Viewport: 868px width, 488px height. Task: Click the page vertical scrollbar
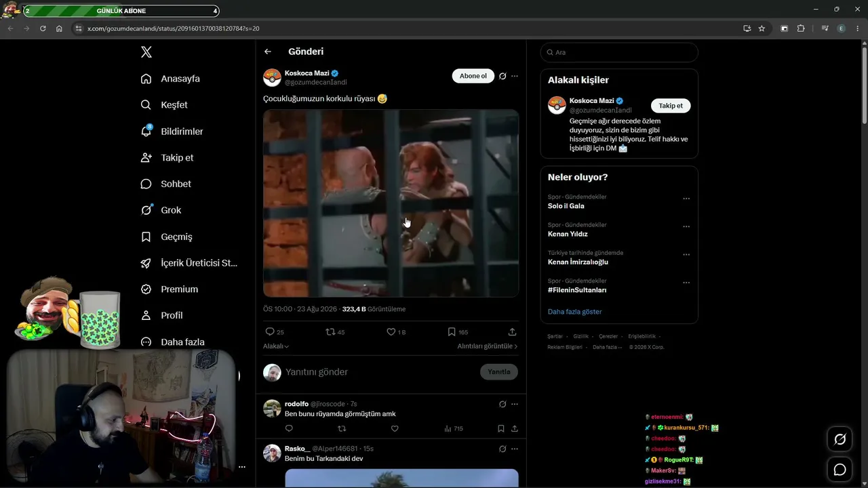pyautogui.click(x=864, y=85)
